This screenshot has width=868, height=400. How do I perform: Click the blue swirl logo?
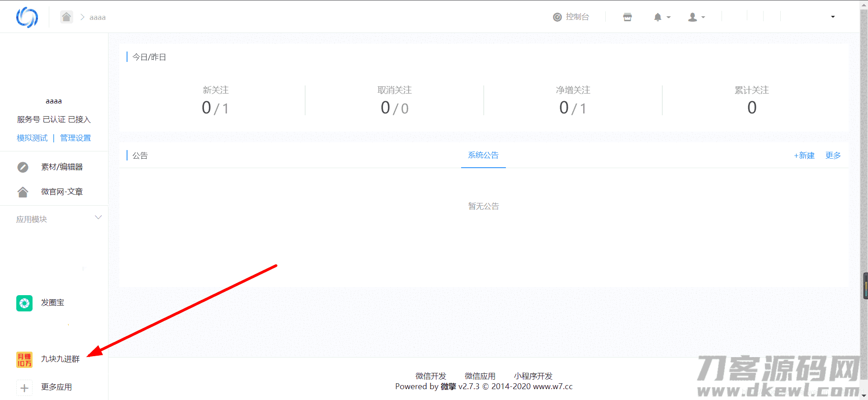click(27, 17)
